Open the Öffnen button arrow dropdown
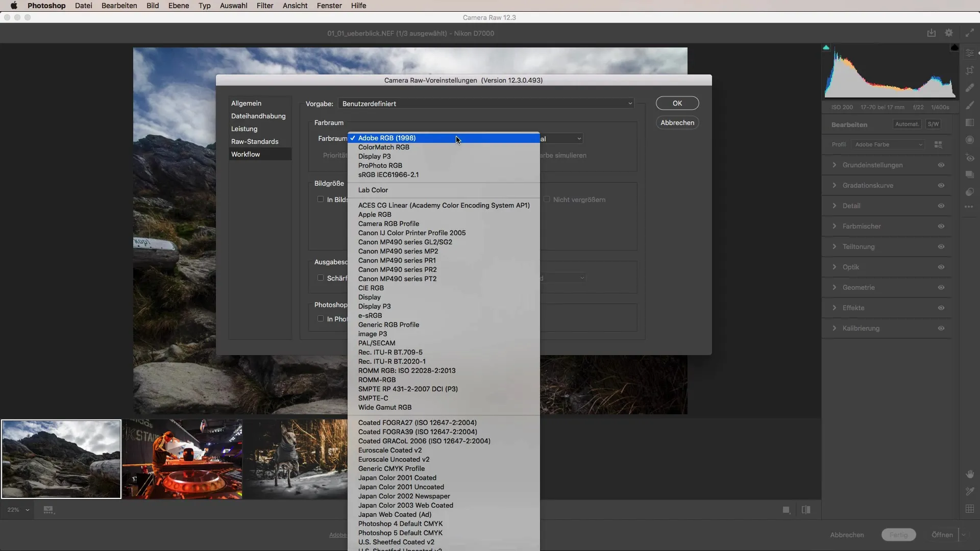Image resolution: width=980 pixels, height=551 pixels. [x=964, y=535]
